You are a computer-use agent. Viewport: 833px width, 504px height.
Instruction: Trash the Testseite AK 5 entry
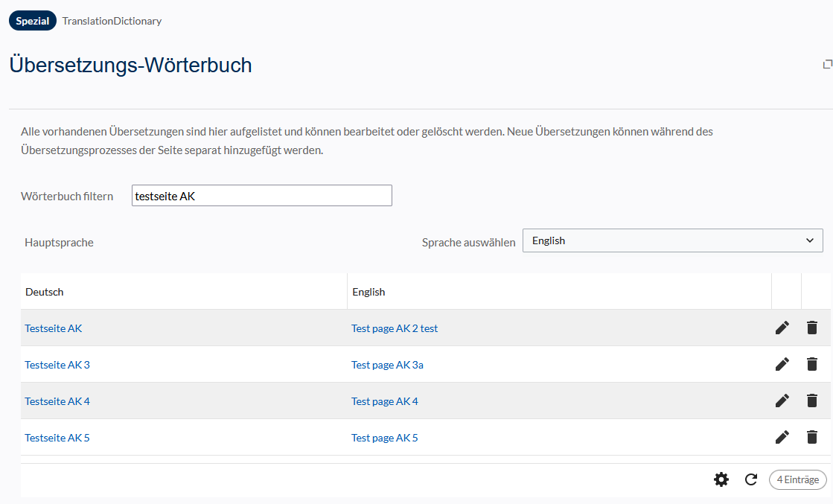click(812, 437)
